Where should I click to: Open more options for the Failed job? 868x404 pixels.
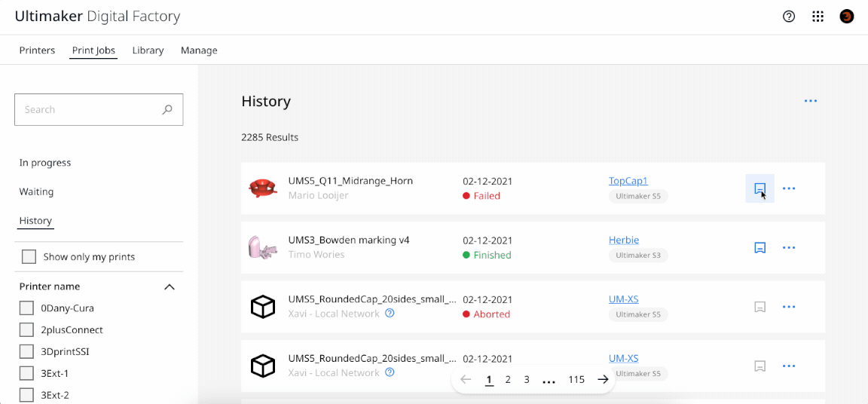coord(789,188)
